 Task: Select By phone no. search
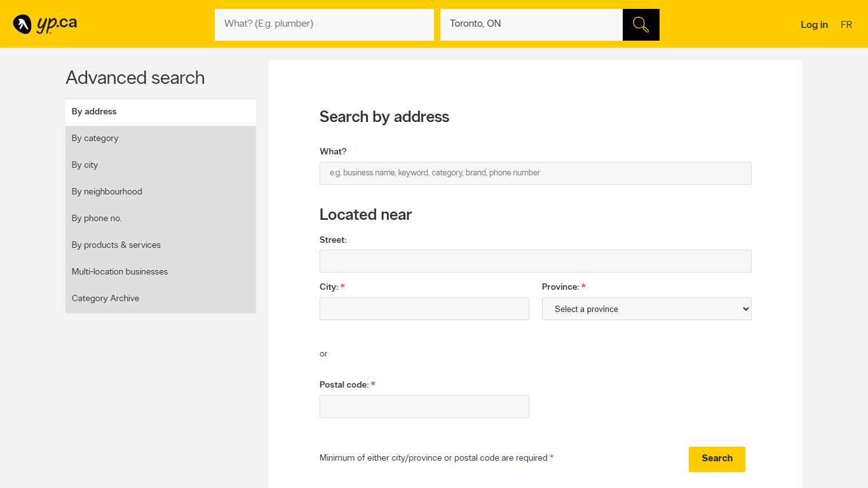coord(97,218)
